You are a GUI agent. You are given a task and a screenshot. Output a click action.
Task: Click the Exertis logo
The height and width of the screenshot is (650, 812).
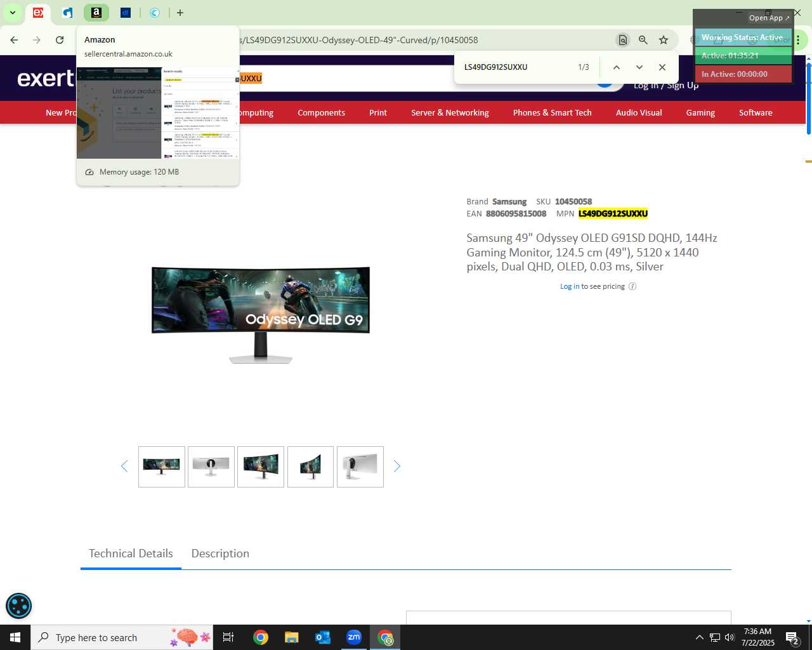click(x=46, y=78)
